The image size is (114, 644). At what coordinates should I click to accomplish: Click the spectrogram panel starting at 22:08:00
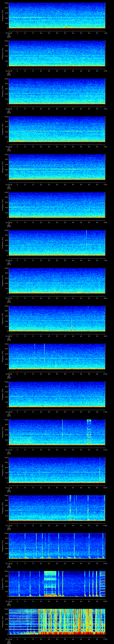(x=57, y=318)
